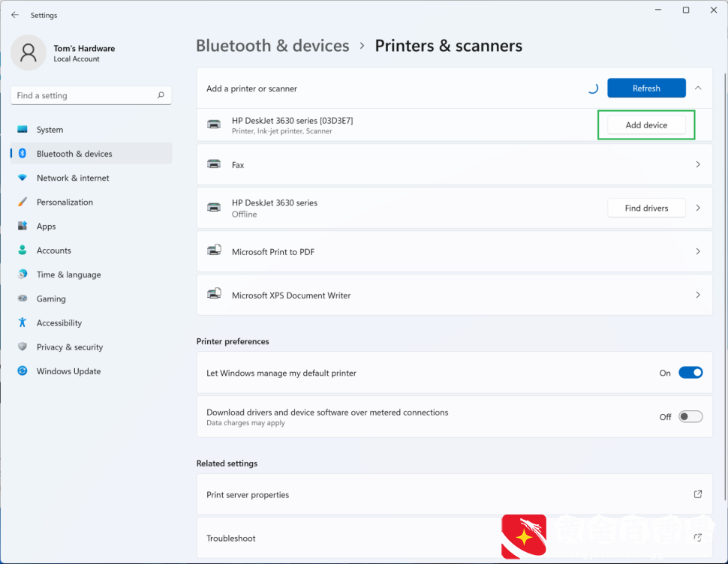Viewport: 728px width, 564px height.
Task: Go to Windows Update
Action: 91,370
